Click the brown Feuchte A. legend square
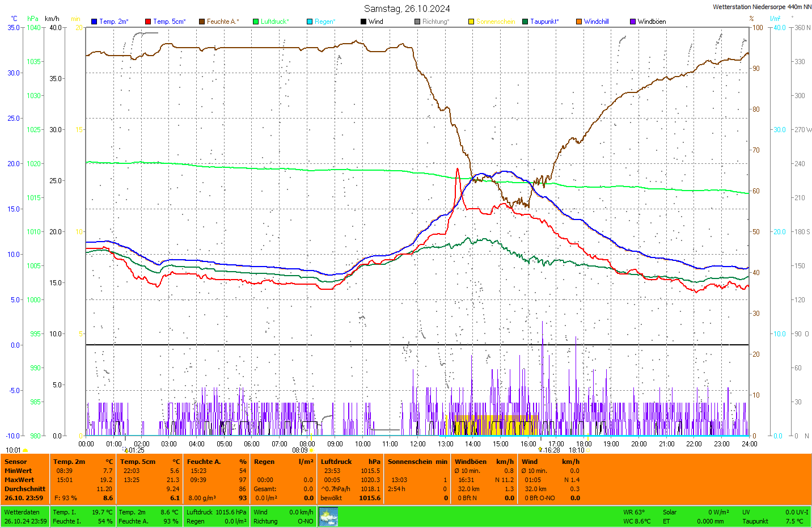This screenshot has width=812, height=528. click(201, 22)
